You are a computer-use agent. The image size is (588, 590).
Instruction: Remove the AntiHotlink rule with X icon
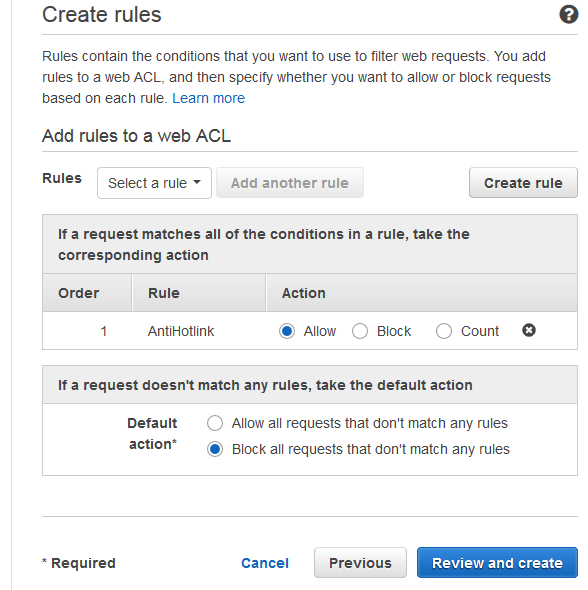point(529,330)
